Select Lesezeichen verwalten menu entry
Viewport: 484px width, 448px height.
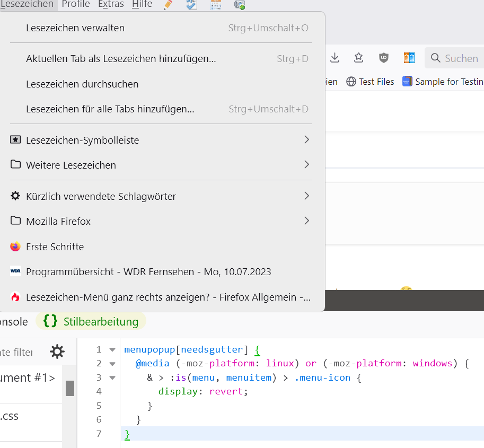(75, 28)
